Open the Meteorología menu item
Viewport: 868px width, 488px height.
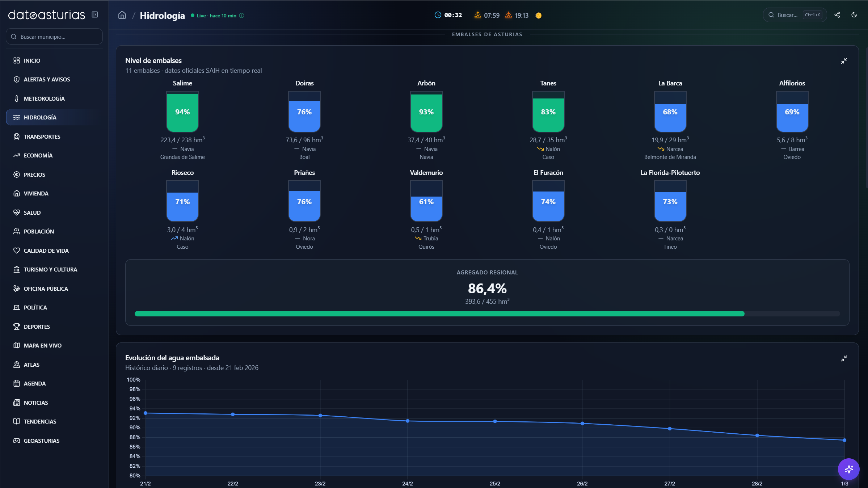[x=44, y=98]
